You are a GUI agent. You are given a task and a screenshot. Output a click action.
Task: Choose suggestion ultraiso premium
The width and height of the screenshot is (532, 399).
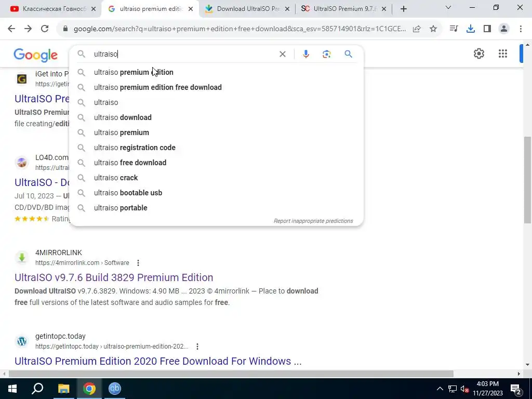tap(216, 132)
